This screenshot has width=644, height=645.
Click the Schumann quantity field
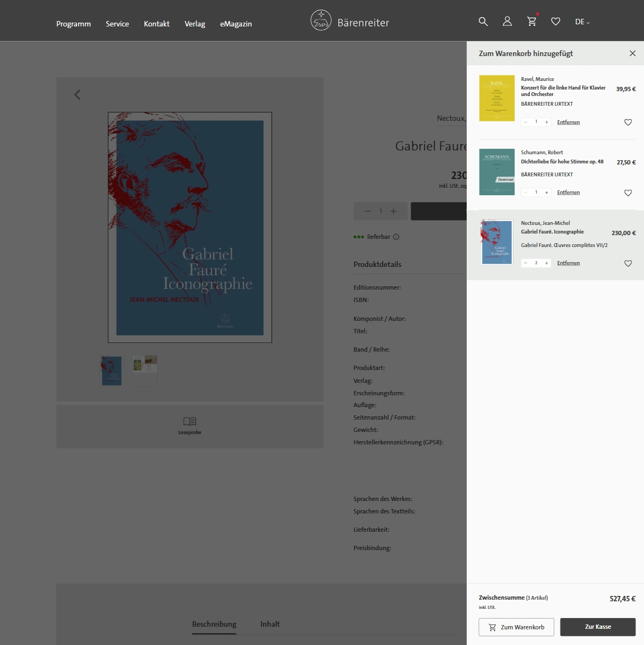(536, 193)
